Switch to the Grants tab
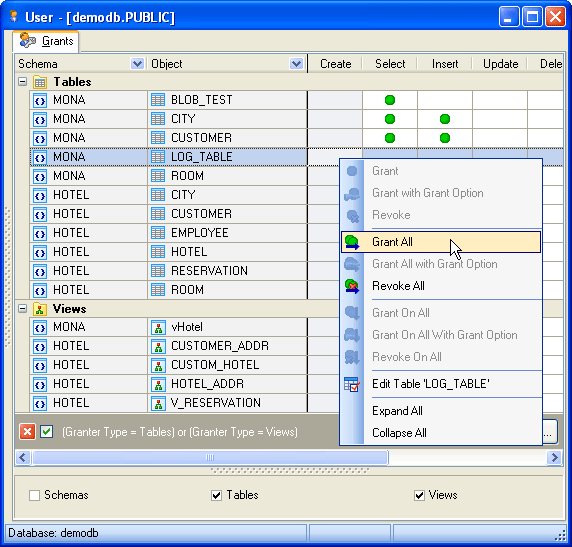Screen dimensions: 572x547 click(46, 41)
